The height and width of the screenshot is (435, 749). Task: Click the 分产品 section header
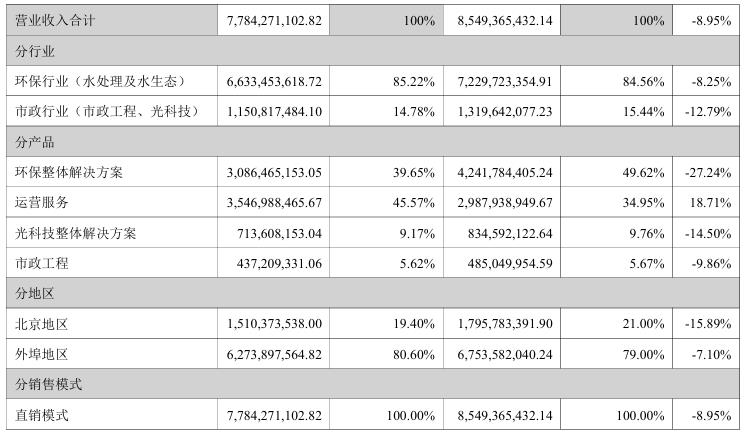click(35, 142)
